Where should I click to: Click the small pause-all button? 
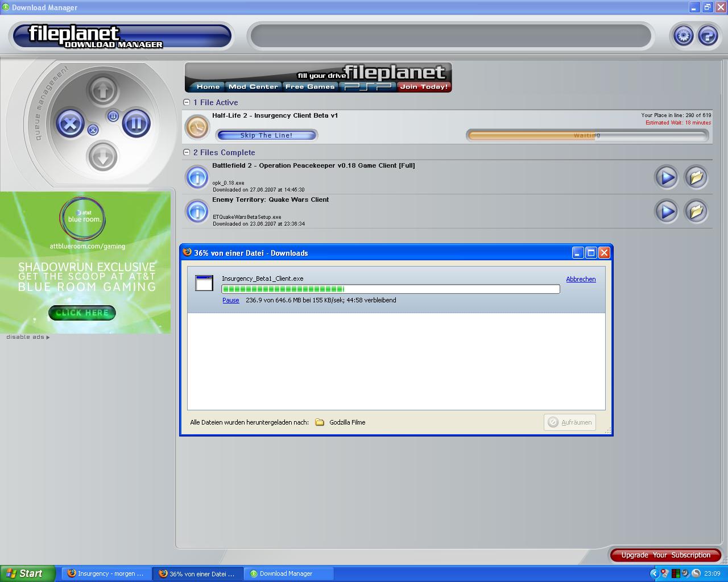(113, 117)
